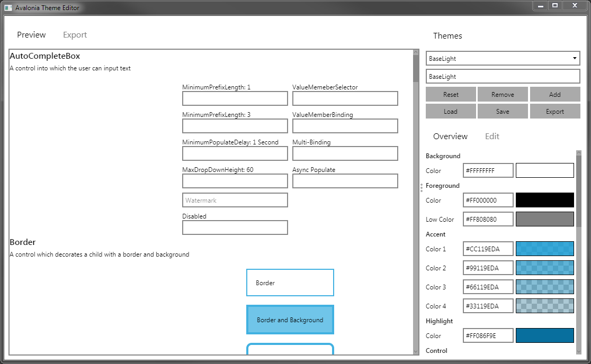Select the Accent Color 1 swatch
Image resolution: width=591 pixels, height=364 pixels.
[x=545, y=249]
